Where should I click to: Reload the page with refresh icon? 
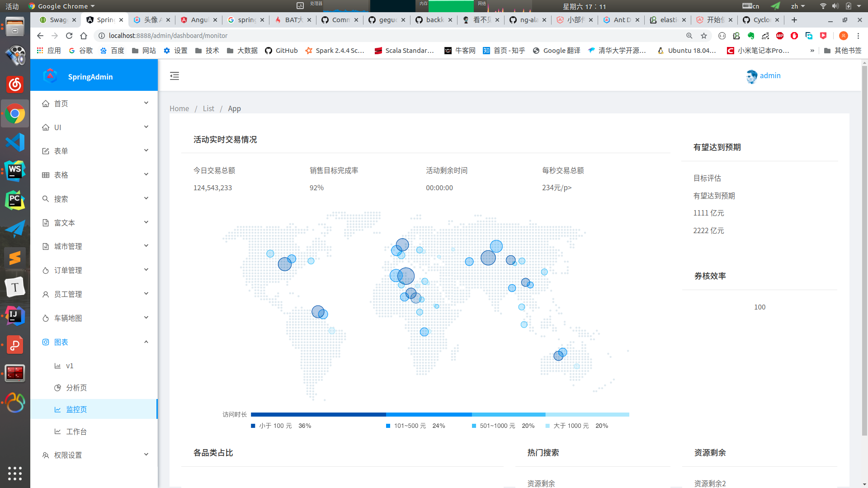point(69,36)
